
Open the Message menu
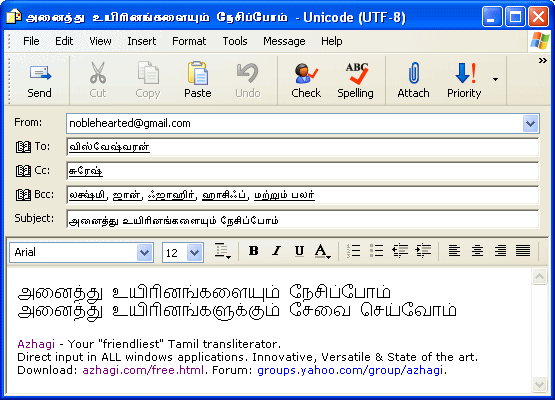pyautogui.click(x=284, y=41)
